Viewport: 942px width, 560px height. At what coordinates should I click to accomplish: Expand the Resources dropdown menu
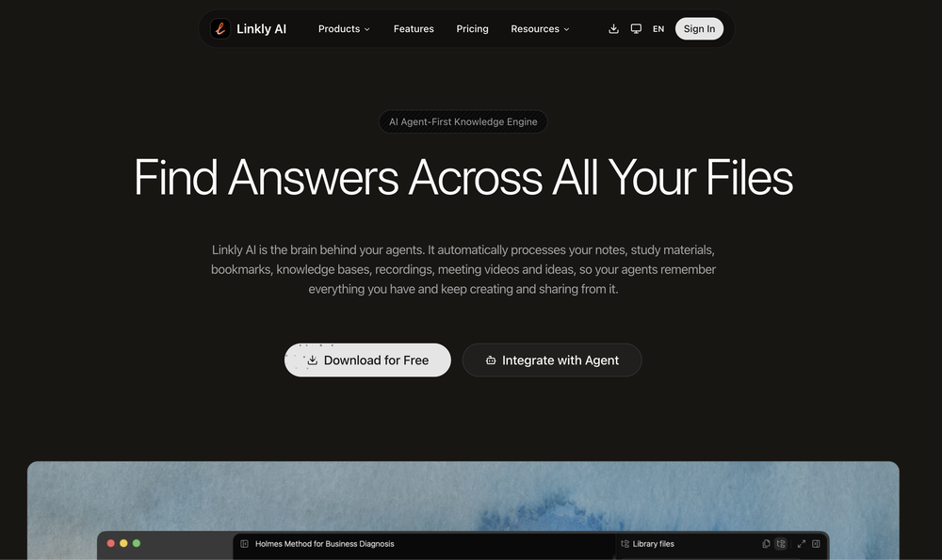coord(540,29)
